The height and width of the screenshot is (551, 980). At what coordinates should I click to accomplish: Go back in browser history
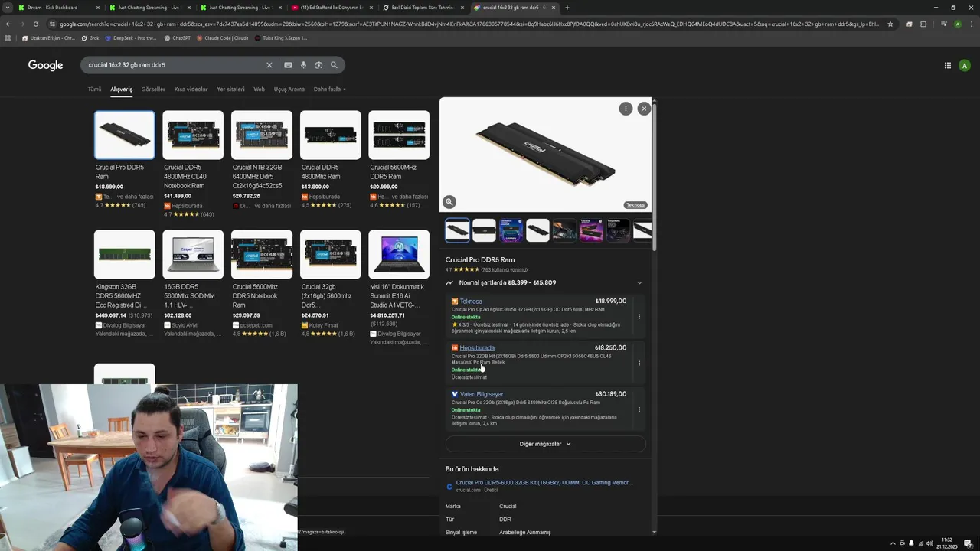pyautogui.click(x=8, y=24)
